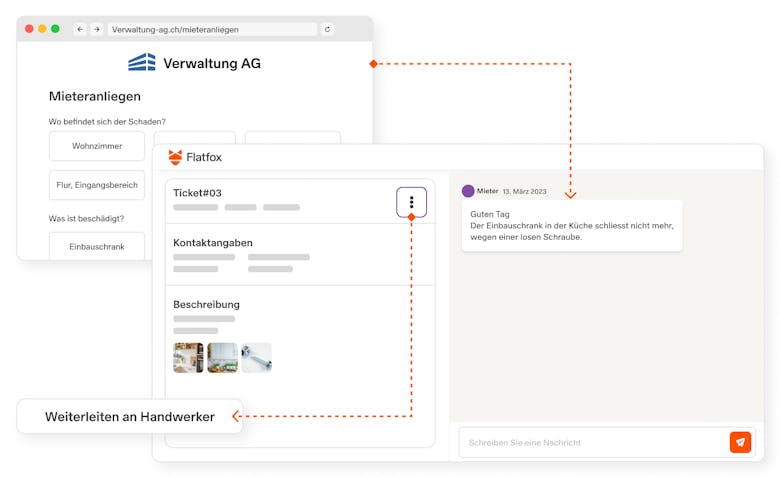Choose Einbauschrank as damaged item
This screenshot has width=780, height=478.
tap(97, 246)
